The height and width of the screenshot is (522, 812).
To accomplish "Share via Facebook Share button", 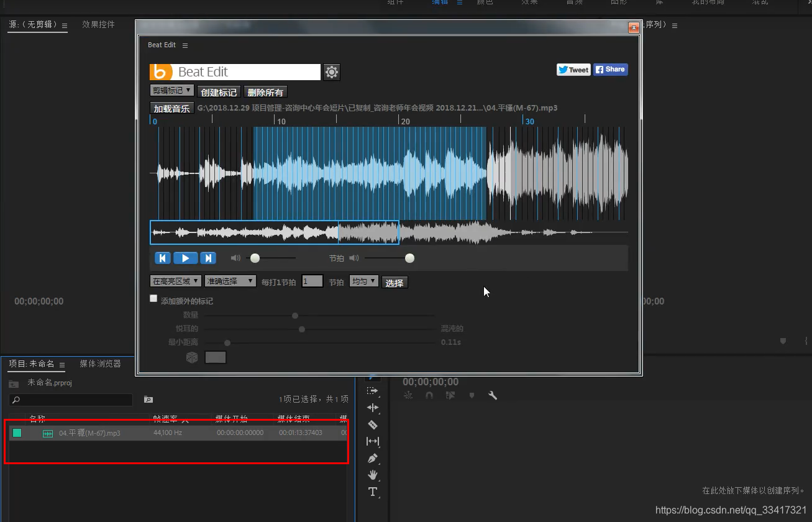I will pos(610,70).
